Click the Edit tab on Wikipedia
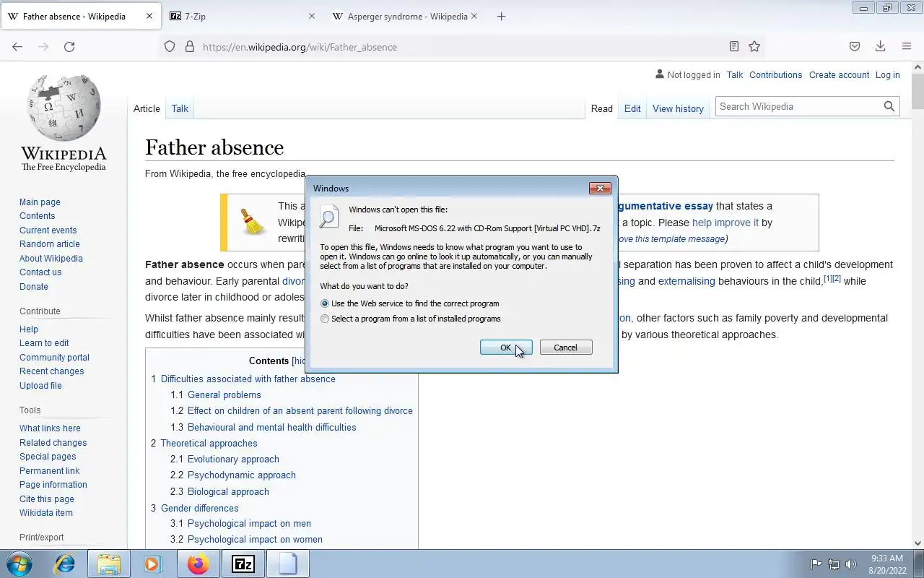The width and height of the screenshot is (924, 578). (632, 108)
